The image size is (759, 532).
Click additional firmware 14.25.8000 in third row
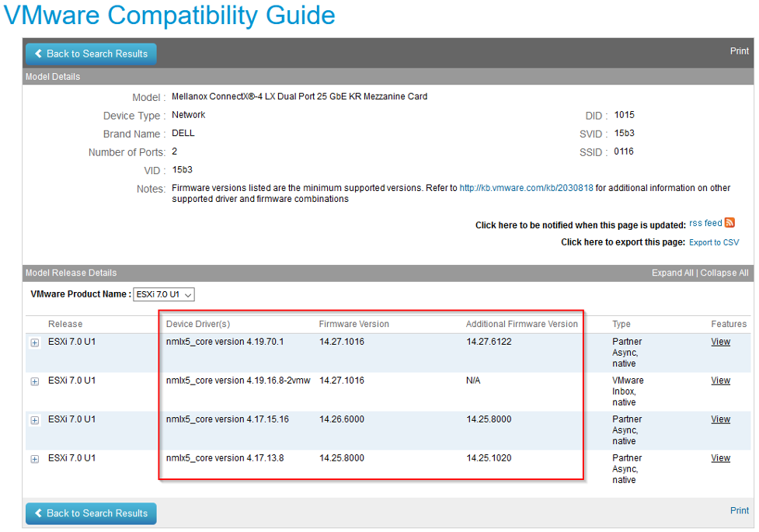pos(489,419)
